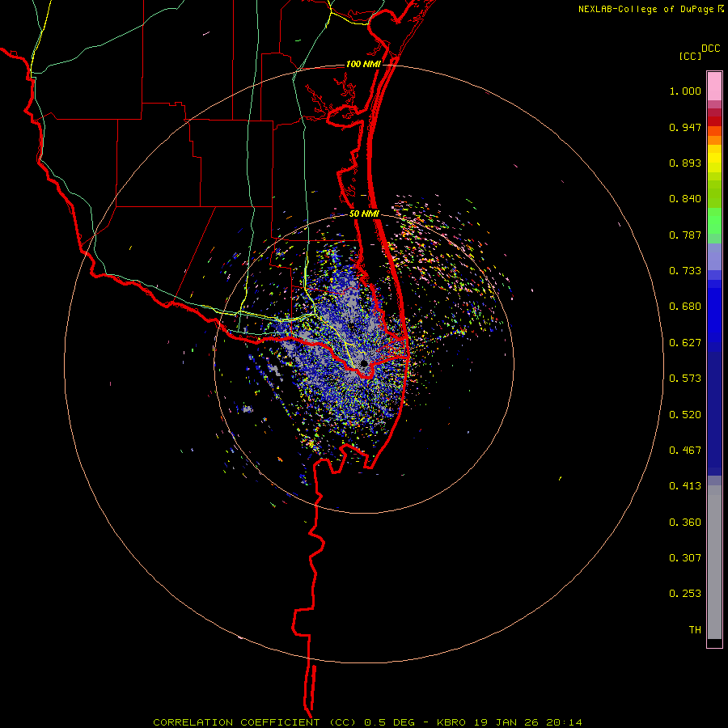728x728 pixels.
Task: Click the 19 JAN 26 date in caption
Action: (506, 722)
